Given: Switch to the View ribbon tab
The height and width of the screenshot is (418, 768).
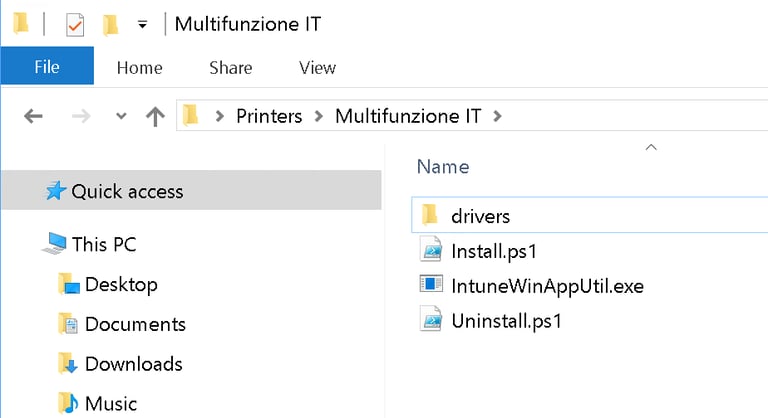Looking at the screenshot, I should pos(317,68).
